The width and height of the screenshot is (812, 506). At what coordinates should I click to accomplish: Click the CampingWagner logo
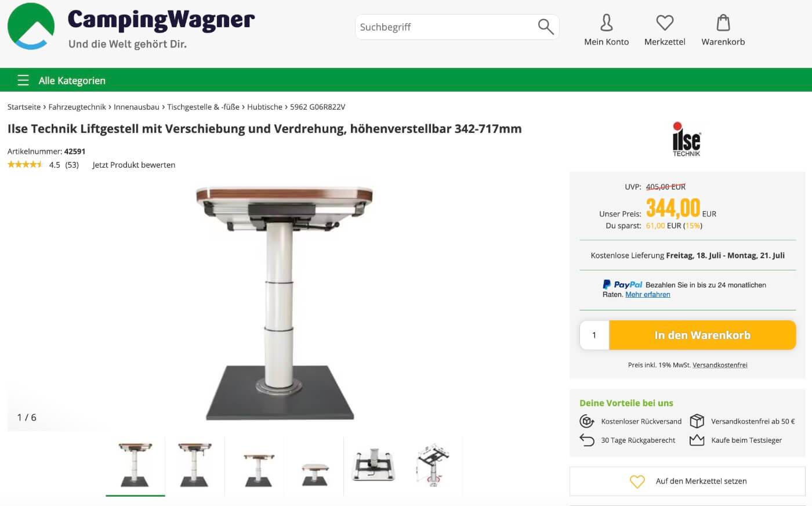(x=131, y=27)
